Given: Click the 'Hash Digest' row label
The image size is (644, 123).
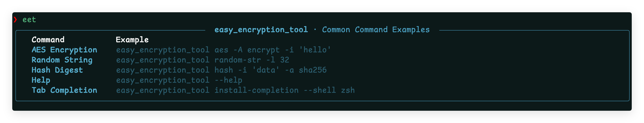Looking at the screenshot, I should 57,70.
